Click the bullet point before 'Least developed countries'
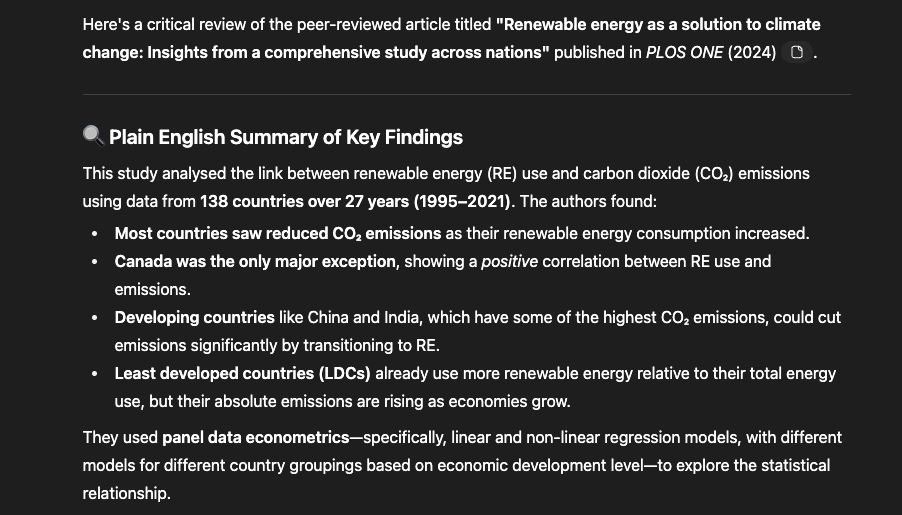The image size is (902, 515). pyautogui.click(x=94, y=373)
